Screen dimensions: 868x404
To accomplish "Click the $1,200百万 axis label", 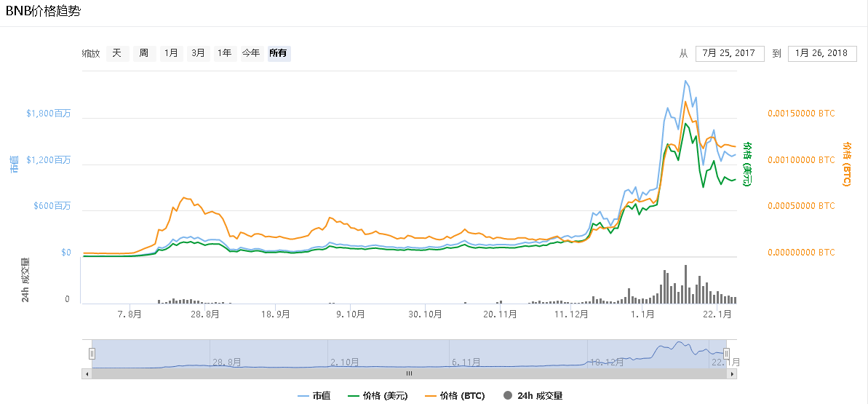I will [x=49, y=160].
